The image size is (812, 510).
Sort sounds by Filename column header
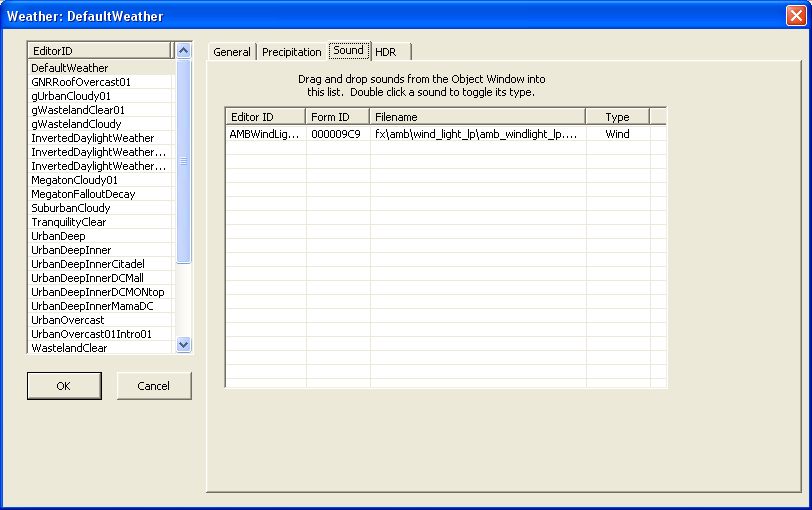point(477,116)
